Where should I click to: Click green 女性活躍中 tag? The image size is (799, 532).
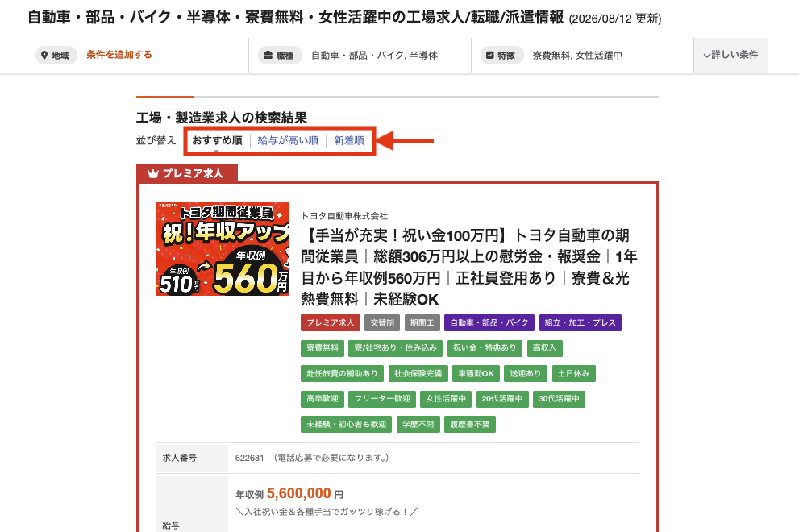pos(446,399)
